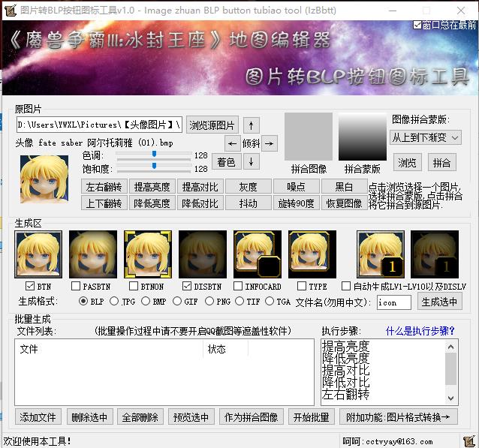Toggle 窗口总在最前 always-on-top checkbox
The image size is (479, 448).
point(417,25)
